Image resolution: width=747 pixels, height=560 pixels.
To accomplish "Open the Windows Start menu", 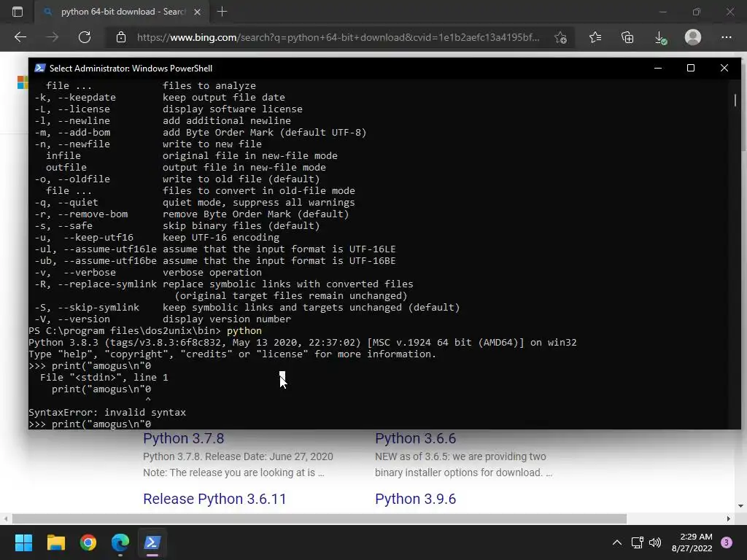I will point(23,542).
